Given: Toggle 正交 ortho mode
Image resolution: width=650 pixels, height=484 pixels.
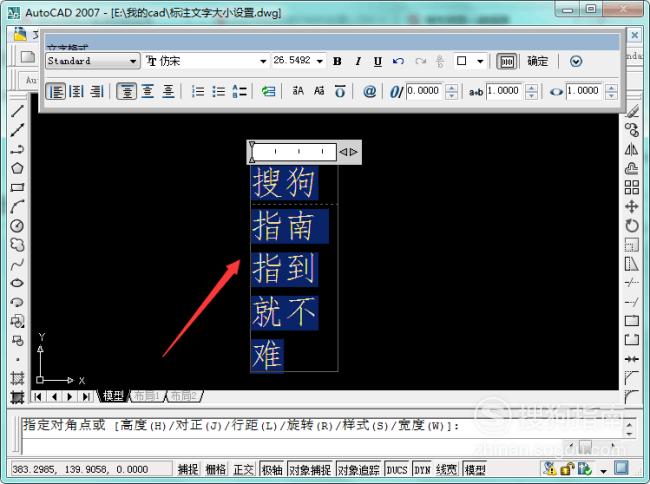Looking at the screenshot, I should point(243,469).
